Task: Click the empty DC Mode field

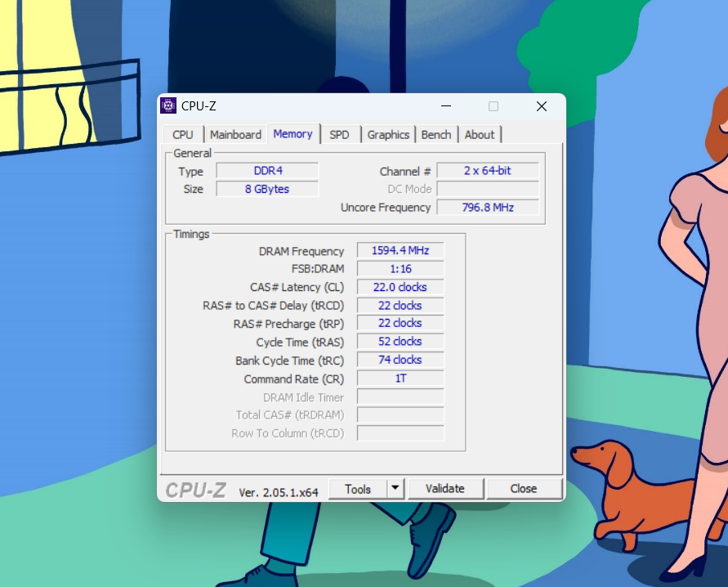Action: point(488,189)
